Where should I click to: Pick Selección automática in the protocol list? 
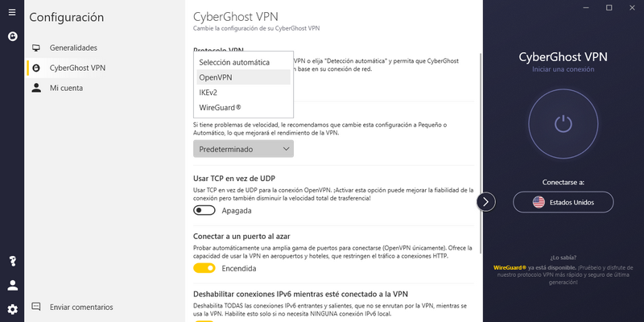pos(244,63)
